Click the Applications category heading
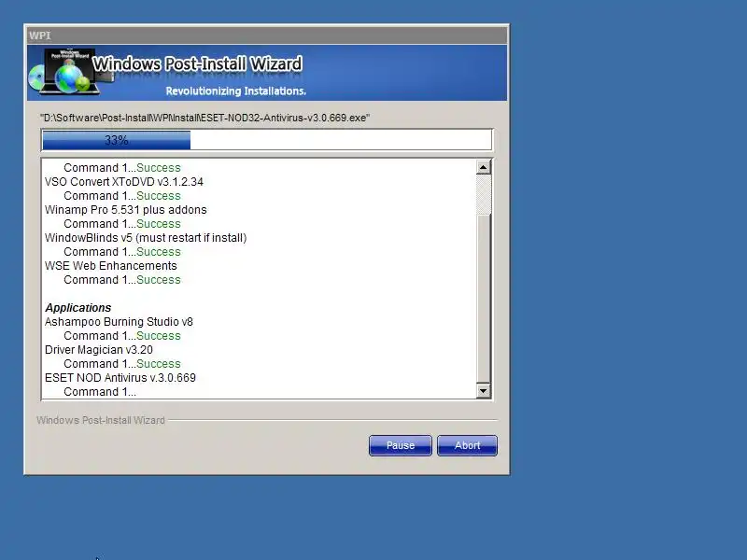The height and width of the screenshot is (560, 747). pos(78,308)
